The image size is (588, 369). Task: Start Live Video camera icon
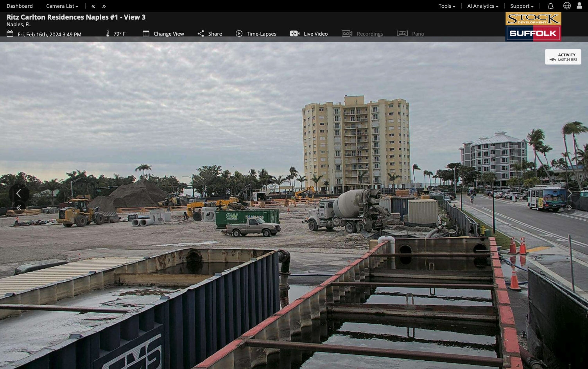click(295, 34)
